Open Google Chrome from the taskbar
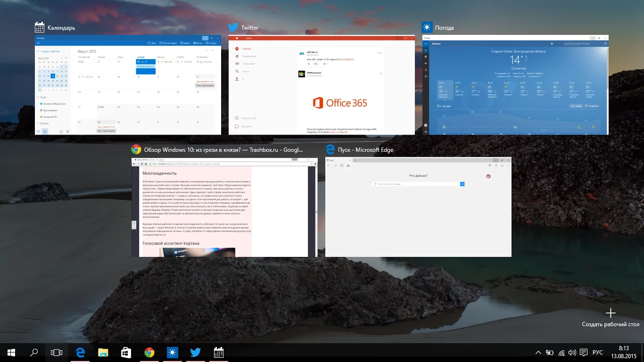 coord(149,352)
